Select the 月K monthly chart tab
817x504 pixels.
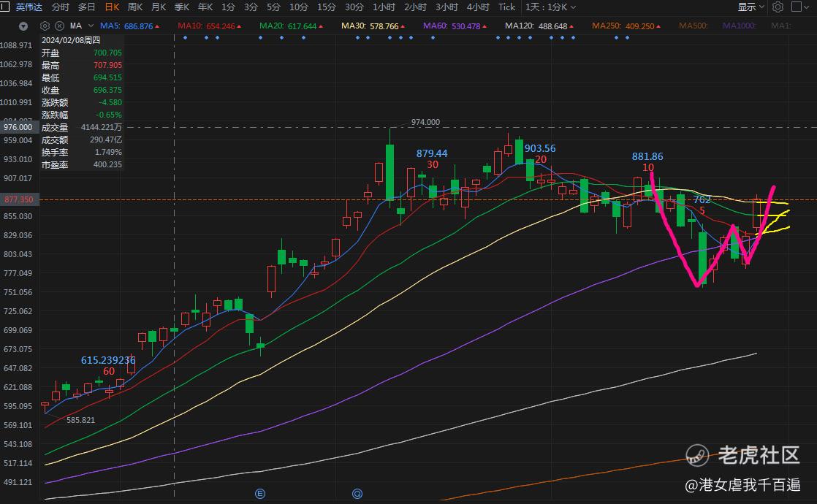159,7
